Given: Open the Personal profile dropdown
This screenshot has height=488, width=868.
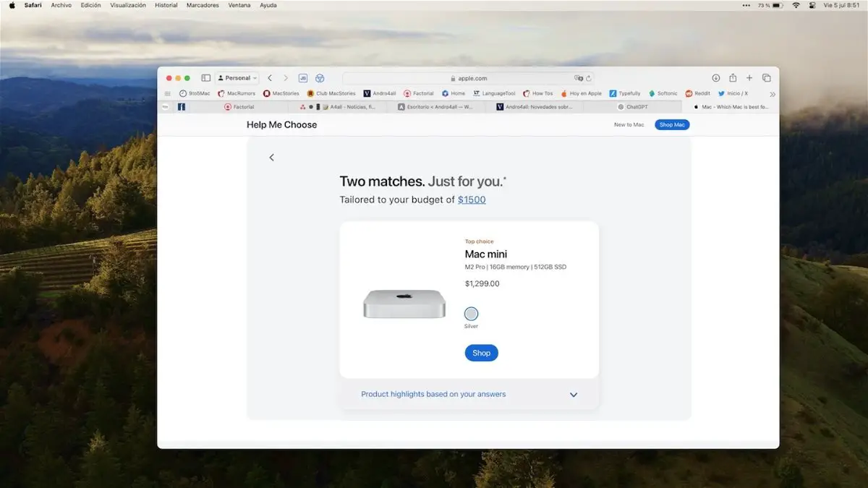Looking at the screenshot, I should point(237,77).
